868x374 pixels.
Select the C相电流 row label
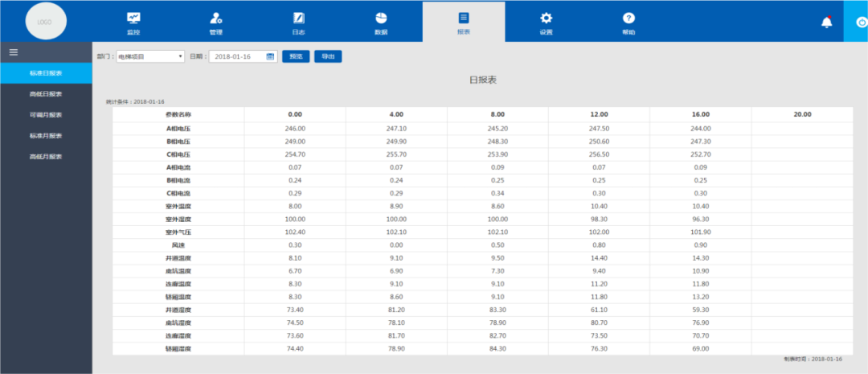tap(178, 193)
